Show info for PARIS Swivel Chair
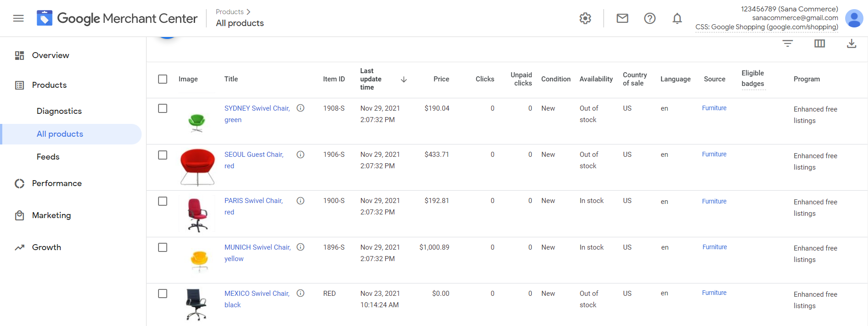 coord(301,201)
